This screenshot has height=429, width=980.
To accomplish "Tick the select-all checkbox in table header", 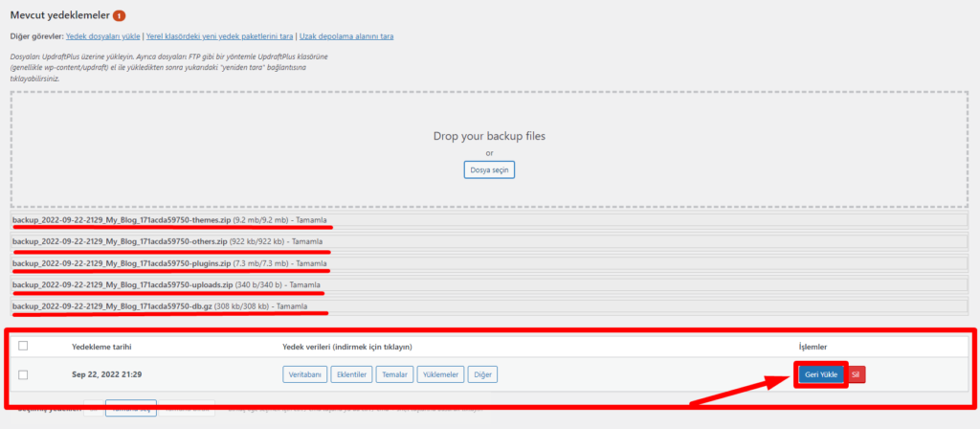I will 23,346.
